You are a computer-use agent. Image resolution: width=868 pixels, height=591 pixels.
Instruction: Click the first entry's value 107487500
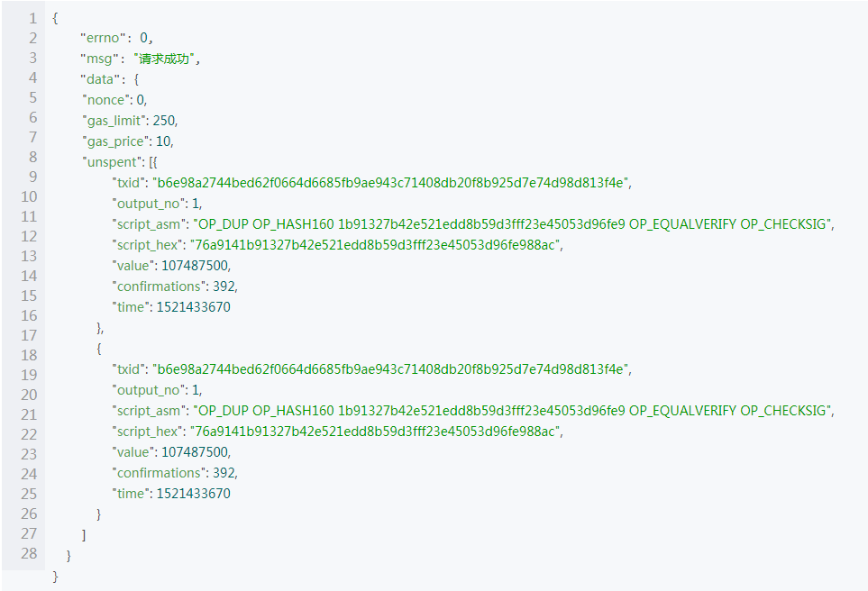(x=196, y=266)
